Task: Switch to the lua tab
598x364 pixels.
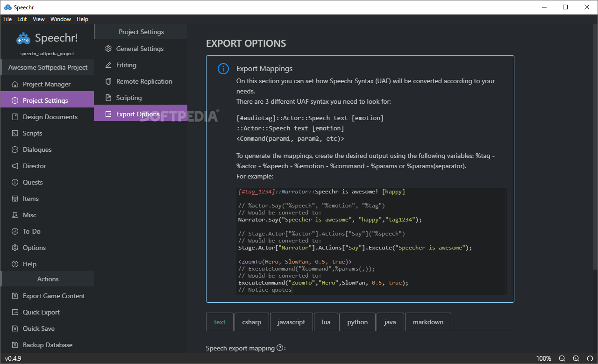Action: click(326, 322)
